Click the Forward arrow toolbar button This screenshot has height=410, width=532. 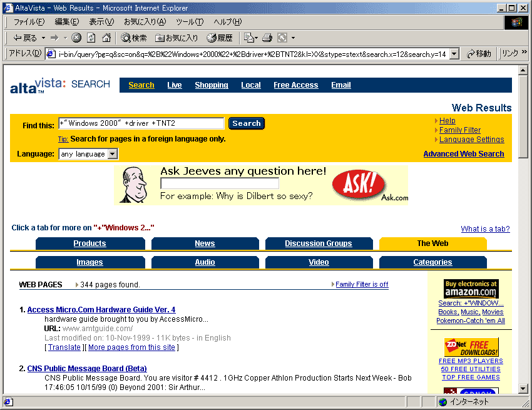coord(54,38)
